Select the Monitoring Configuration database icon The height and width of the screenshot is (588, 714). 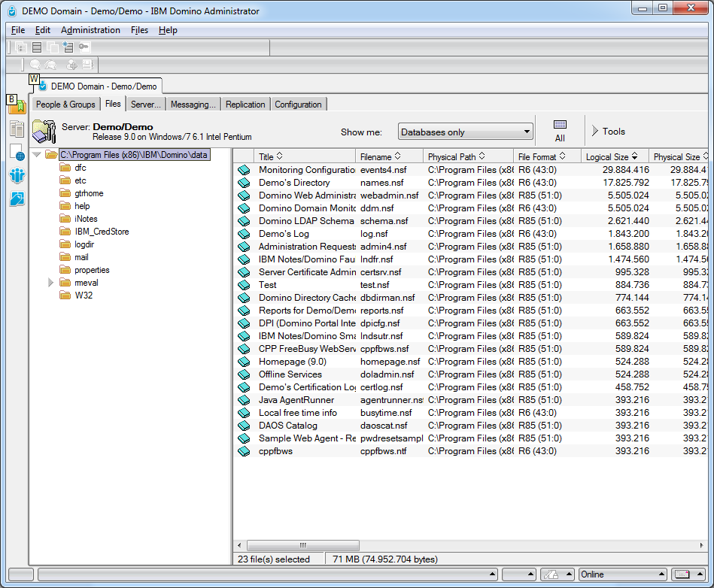244,170
